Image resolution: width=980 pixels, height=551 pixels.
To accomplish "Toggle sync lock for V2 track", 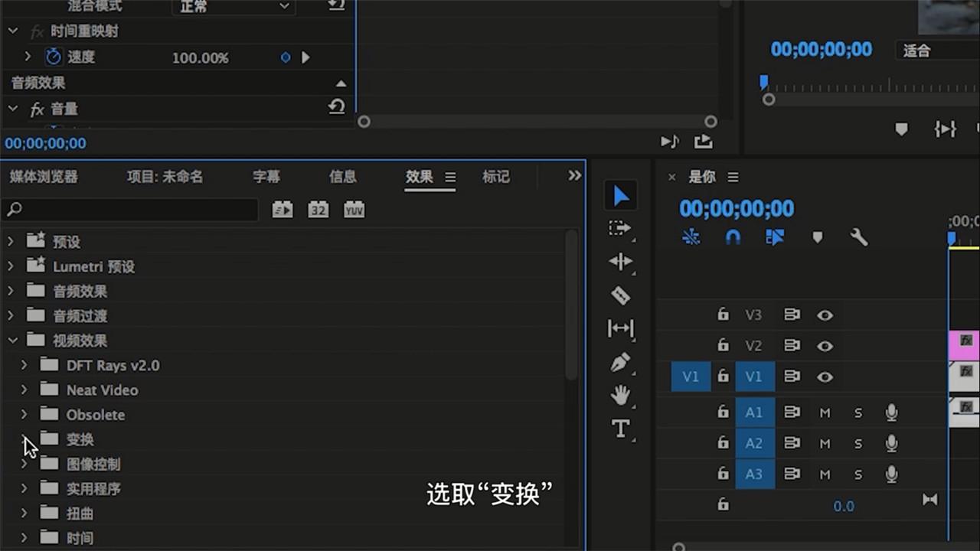I will pos(792,346).
